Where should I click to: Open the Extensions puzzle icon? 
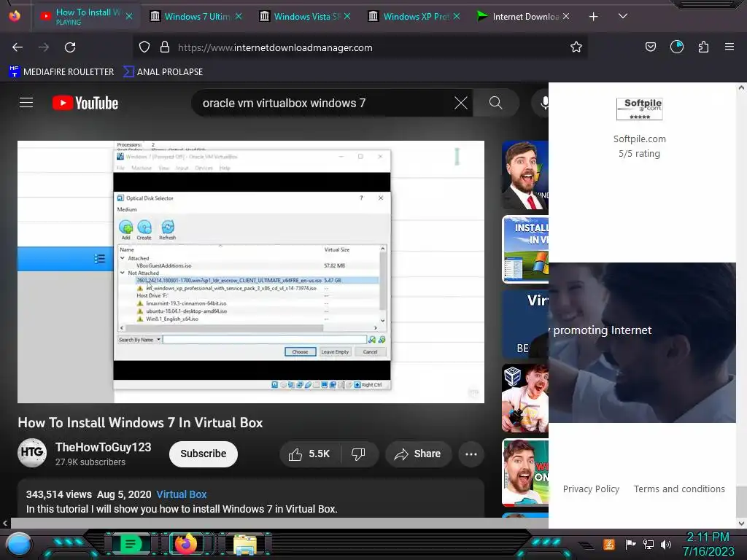pyautogui.click(x=704, y=47)
